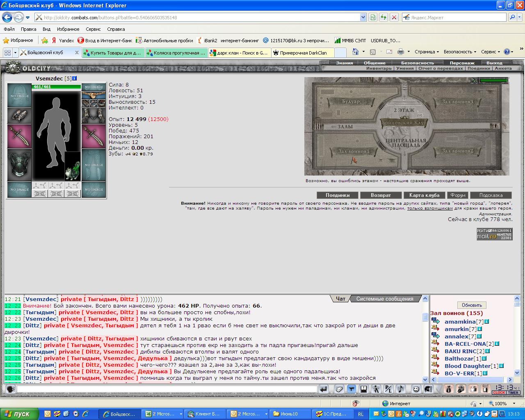Screen dimensions: 525x420
Task: Switch to Системные сообщения tab
Action: (385, 299)
